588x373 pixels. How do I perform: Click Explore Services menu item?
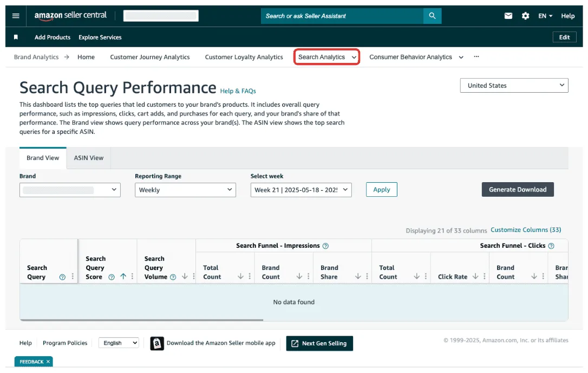pyautogui.click(x=100, y=37)
